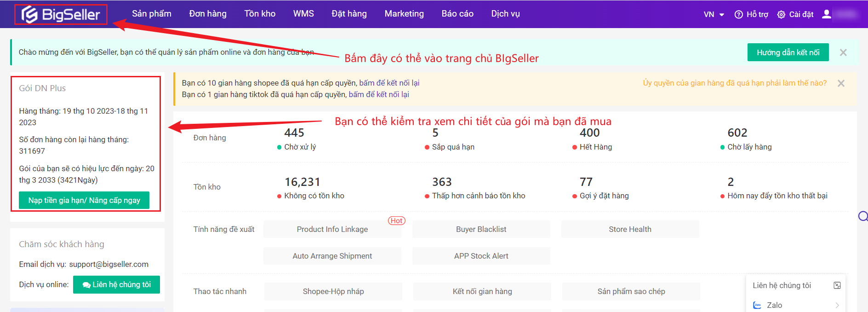This screenshot has width=868, height=312.
Task: Open the user account avatar
Action: coord(827,14)
